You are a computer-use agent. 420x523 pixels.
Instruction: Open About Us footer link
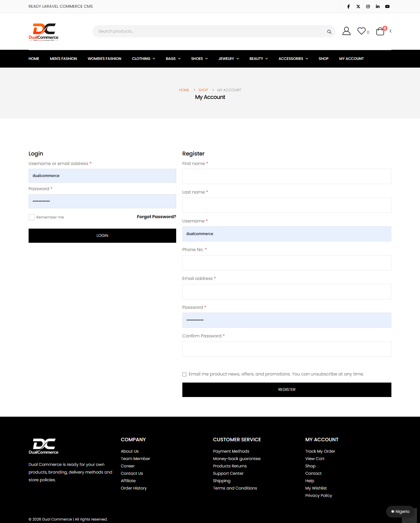click(130, 451)
